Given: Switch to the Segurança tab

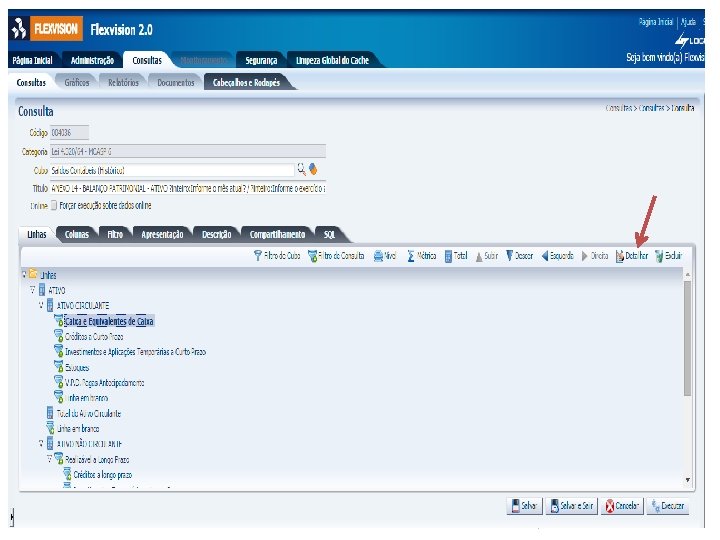Looking at the screenshot, I should (x=261, y=60).
